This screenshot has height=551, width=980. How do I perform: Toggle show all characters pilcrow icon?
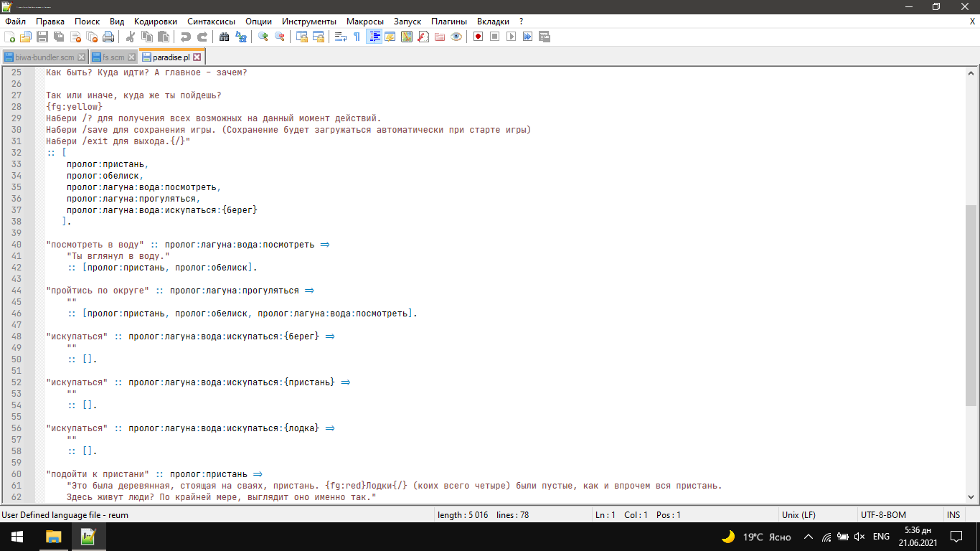pos(357,37)
